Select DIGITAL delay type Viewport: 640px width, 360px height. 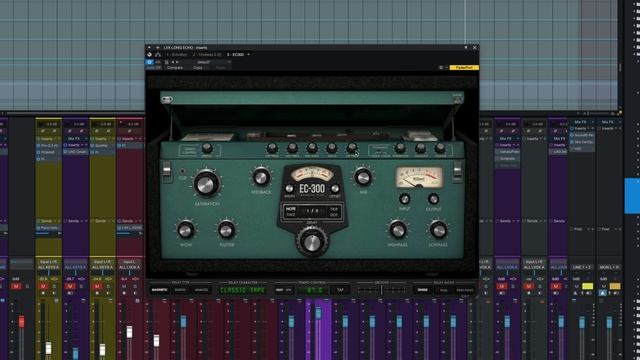tap(180, 290)
